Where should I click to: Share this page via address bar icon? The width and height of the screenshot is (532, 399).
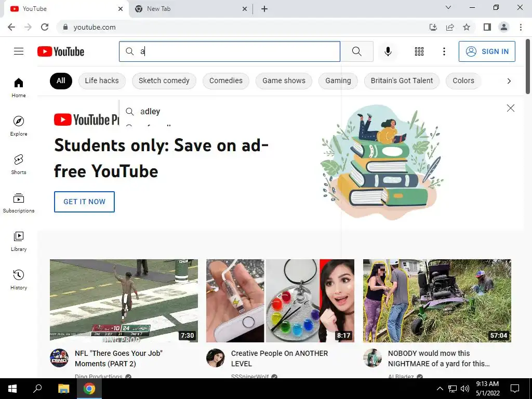(450, 27)
